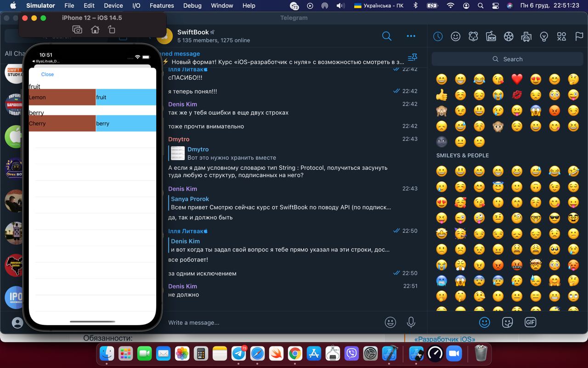The width and height of the screenshot is (588, 368).
Task: Open the File menu
Action: pos(69,6)
